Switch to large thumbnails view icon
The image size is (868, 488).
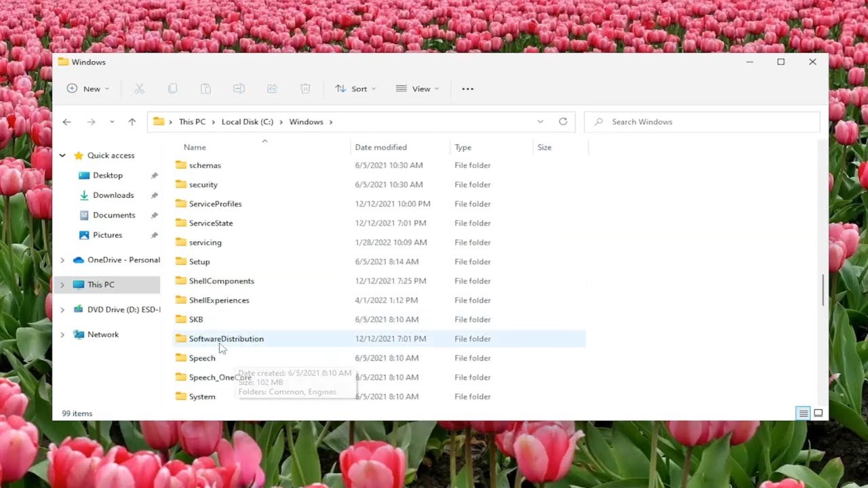point(818,413)
